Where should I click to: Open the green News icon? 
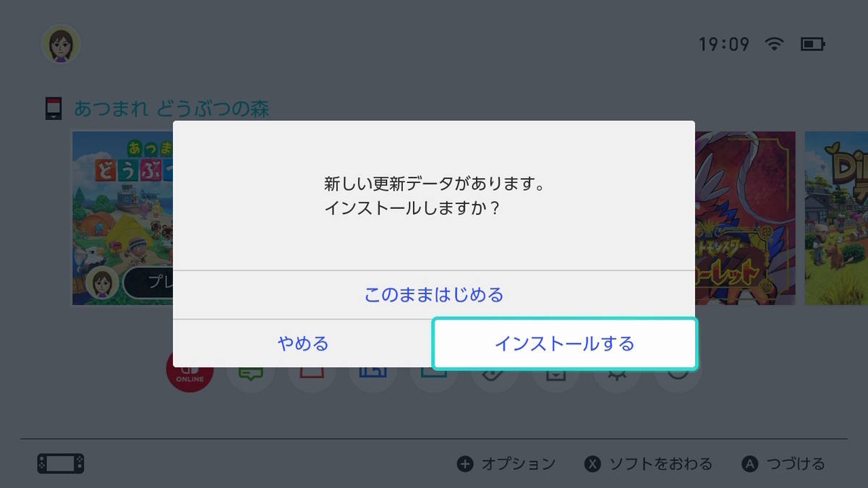pyautogui.click(x=251, y=377)
